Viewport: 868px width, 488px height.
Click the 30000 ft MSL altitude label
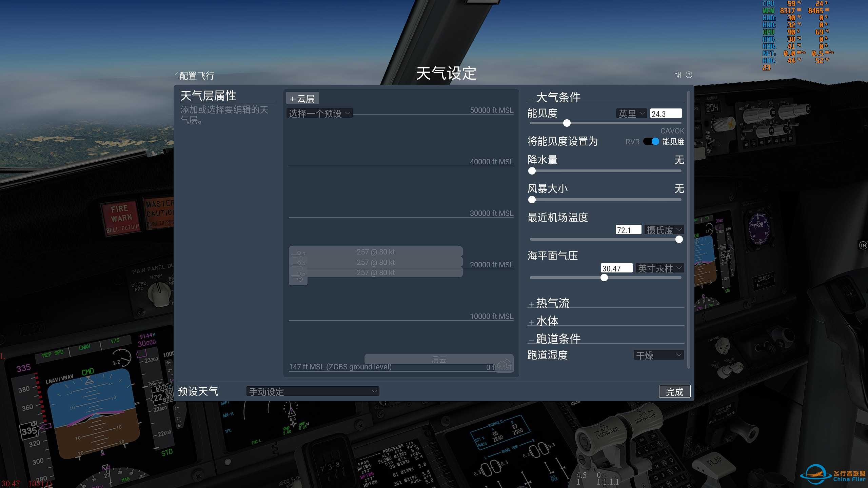click(x=491, y=213)
